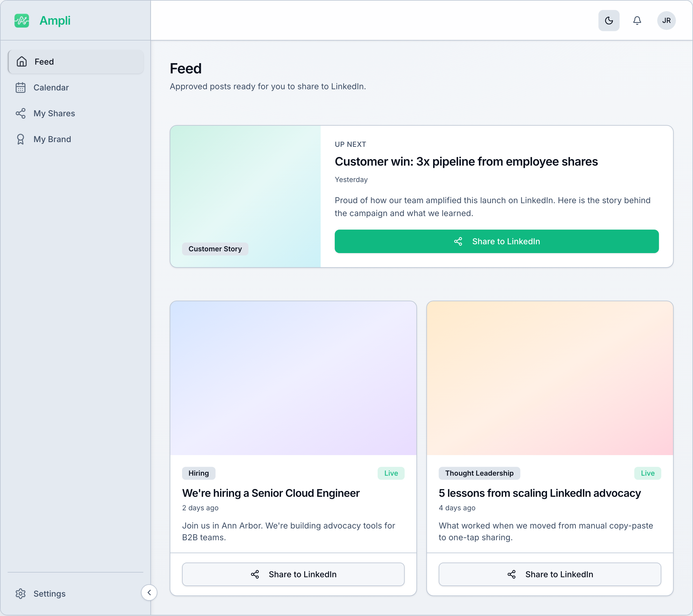This screenshot has width=693, height=616.
Task: Click the Live status on the 5 lessons card
Action: tap(647, 473)
